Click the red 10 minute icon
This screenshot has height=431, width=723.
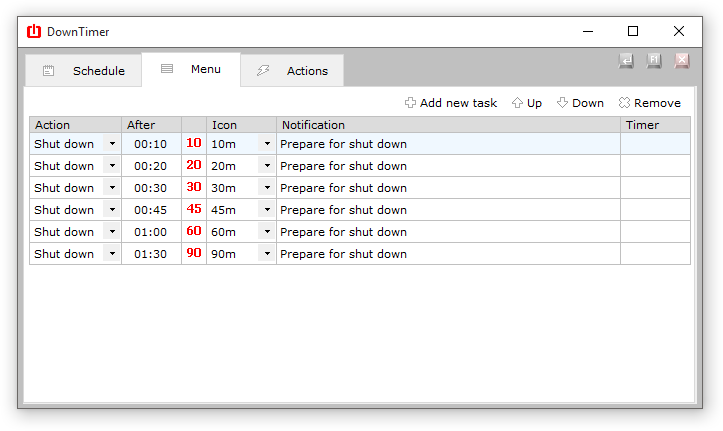pyautogui.click(x=194, y=144)
